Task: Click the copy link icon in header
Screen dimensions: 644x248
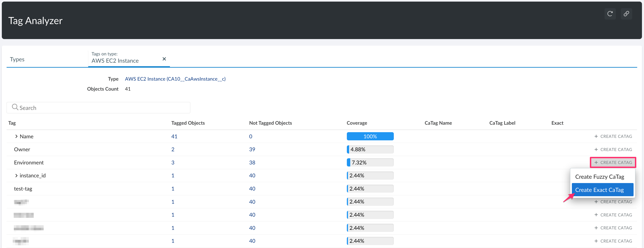Action: click(626, 14)
